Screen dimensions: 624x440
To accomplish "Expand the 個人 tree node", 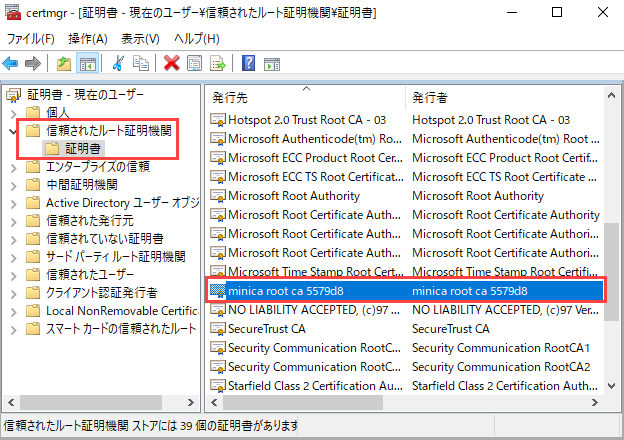I will coord(14,114).
